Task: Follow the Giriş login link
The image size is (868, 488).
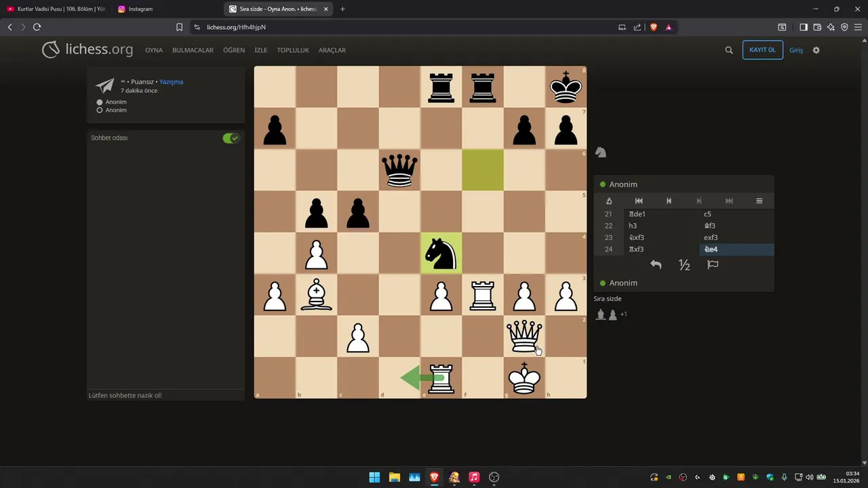Action: point(796,50)
